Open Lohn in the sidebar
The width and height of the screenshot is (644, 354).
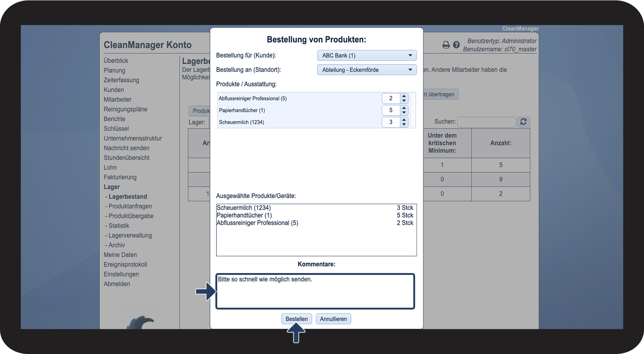pos(110,167)
